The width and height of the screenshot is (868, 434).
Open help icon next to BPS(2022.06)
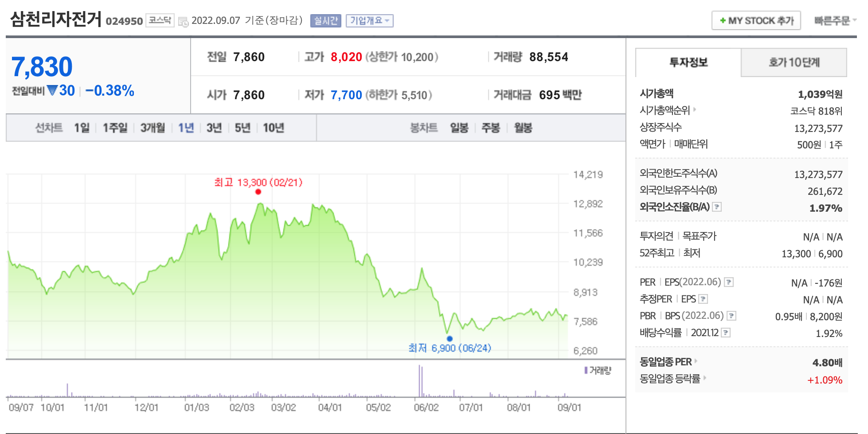click(x=731, y=316)
